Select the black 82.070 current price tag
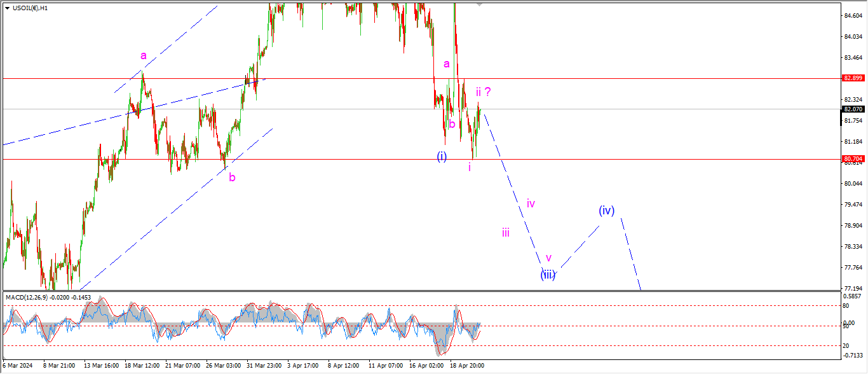This screenshot has width=868, height=374. [852, 109]
